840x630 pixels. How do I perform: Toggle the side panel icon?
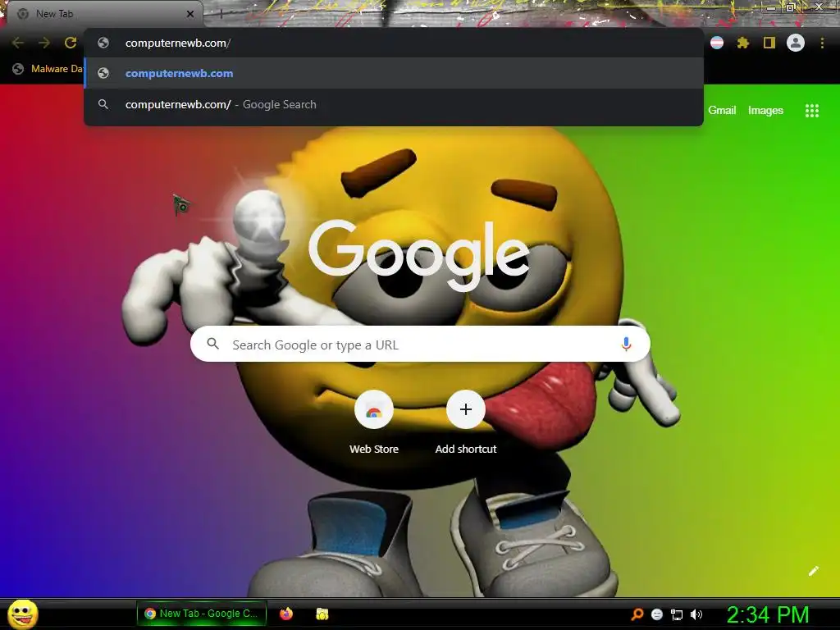[x=769, y=43]
